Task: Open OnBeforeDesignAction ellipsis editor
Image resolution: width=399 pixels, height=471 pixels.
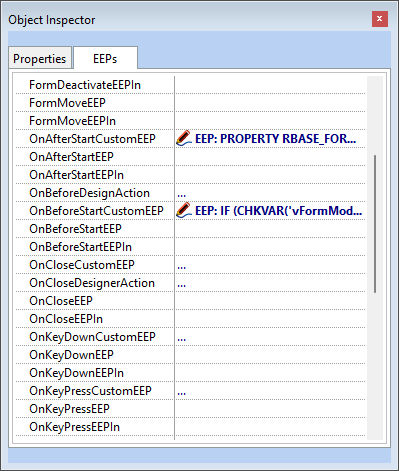Action: point(182,193)
